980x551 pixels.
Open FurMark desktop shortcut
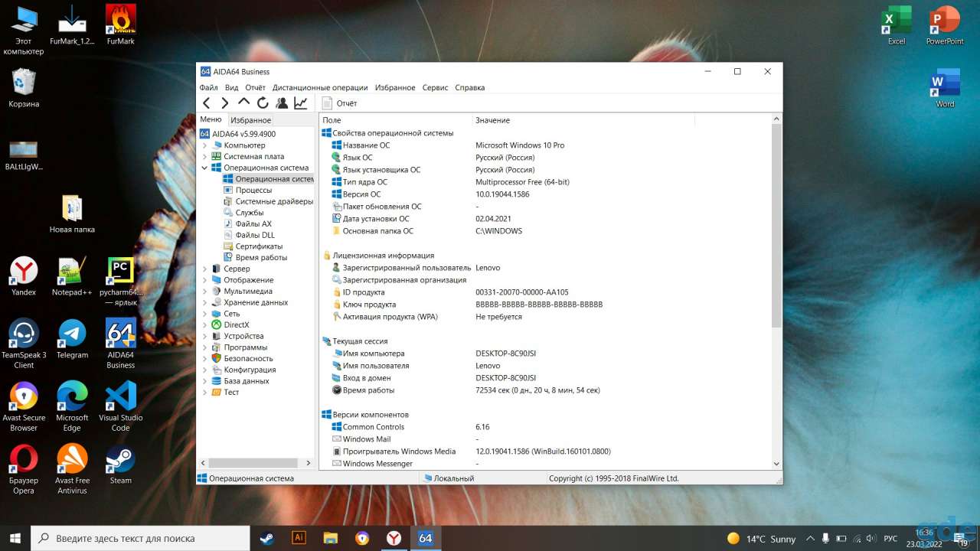pos(121,25)
